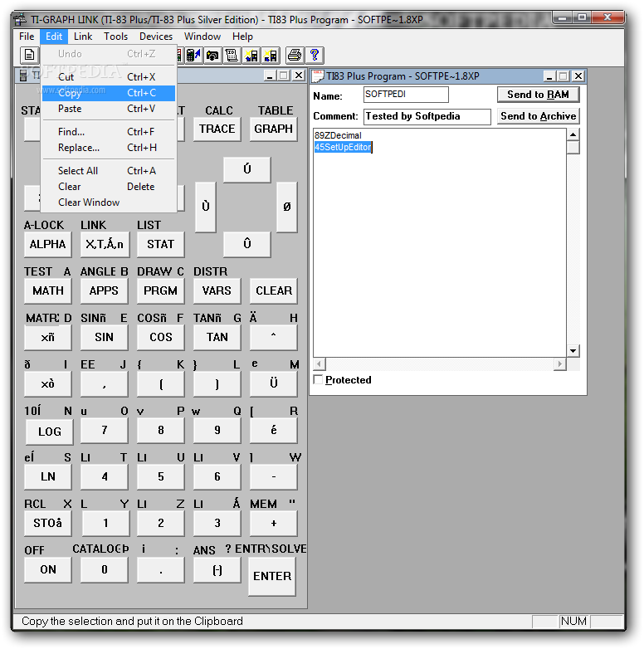Click the Print toolbar icon
This screenshot has height=649, width=644.
click(x=295, y=55)
